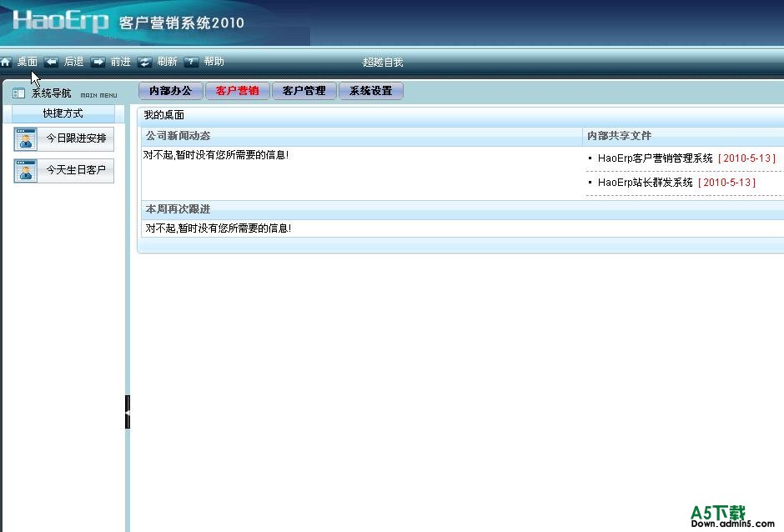Click the back arrow icon

point(51,62)
